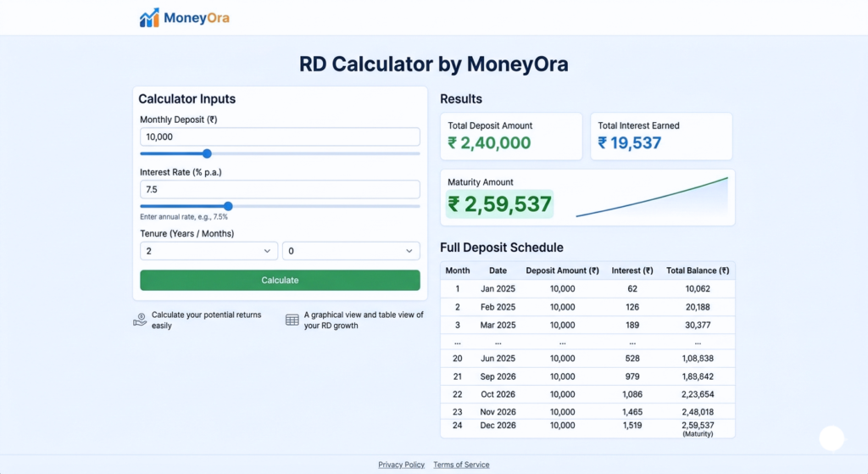868x474 pixels.
Task: Click the white circular floating button
Action: [832, 438]
